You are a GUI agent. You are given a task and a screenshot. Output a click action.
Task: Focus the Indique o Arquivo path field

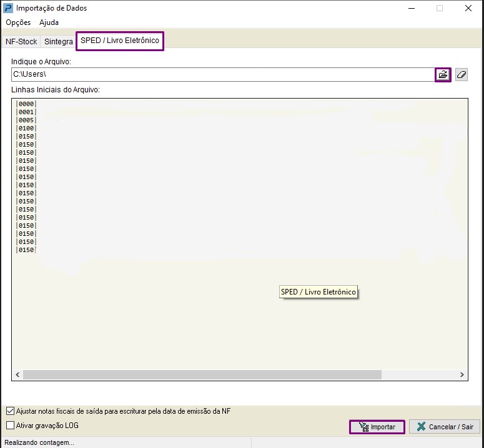pos(222,75)
